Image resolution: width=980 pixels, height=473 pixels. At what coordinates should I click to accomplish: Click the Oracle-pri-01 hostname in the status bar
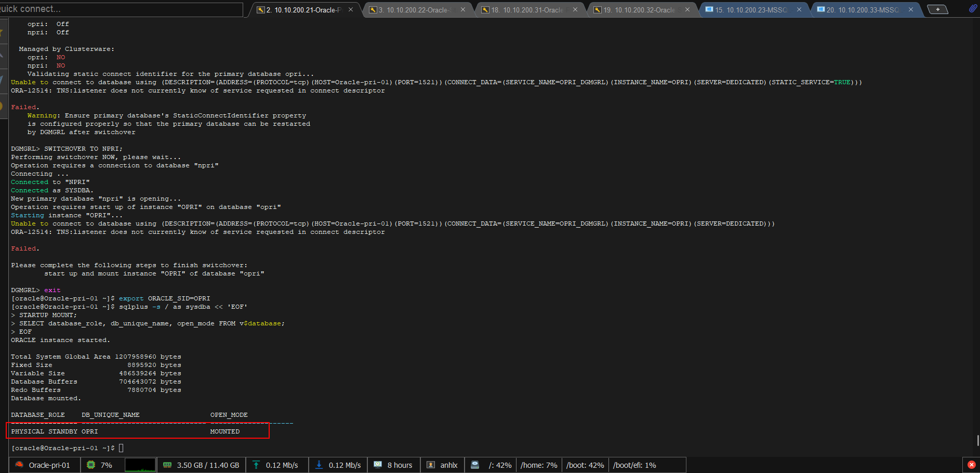coord(49,465)
